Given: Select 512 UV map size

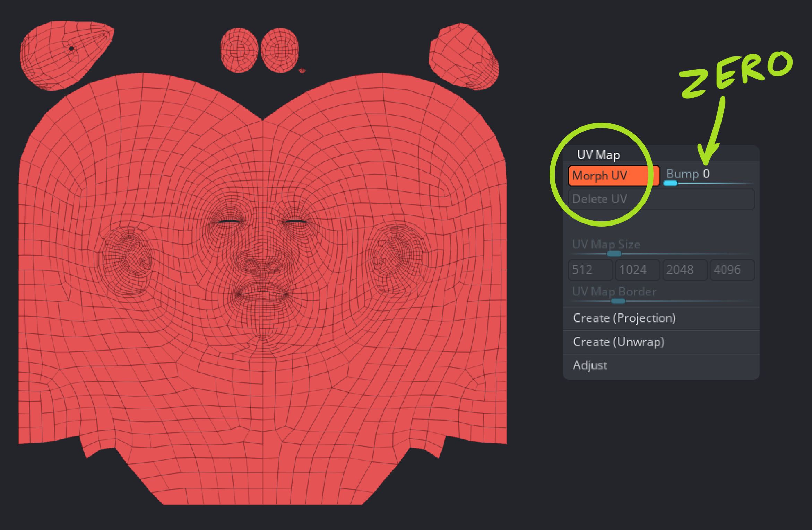Looking at the screenshot, I should (590, 270).
